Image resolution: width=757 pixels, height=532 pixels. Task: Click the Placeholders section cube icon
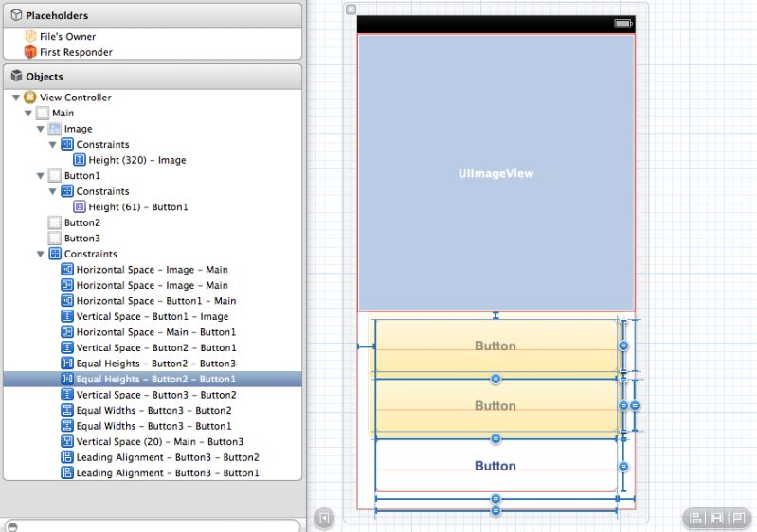(16, 15)
